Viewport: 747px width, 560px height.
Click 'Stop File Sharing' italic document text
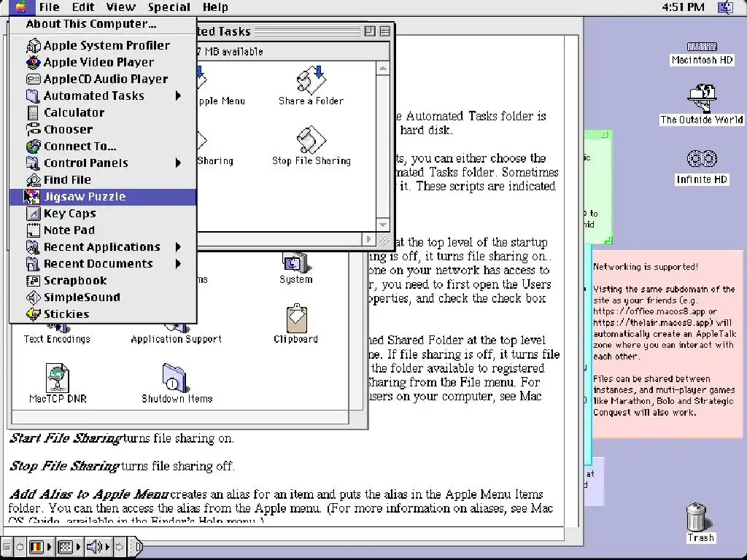[x=64, y=466]
